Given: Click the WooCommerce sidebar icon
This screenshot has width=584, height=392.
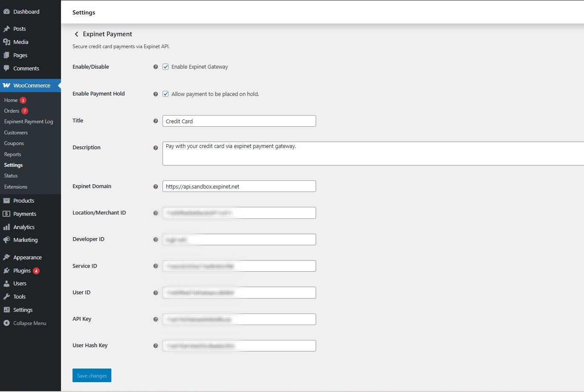Looking at the screenshot, I should click(7, 85).
